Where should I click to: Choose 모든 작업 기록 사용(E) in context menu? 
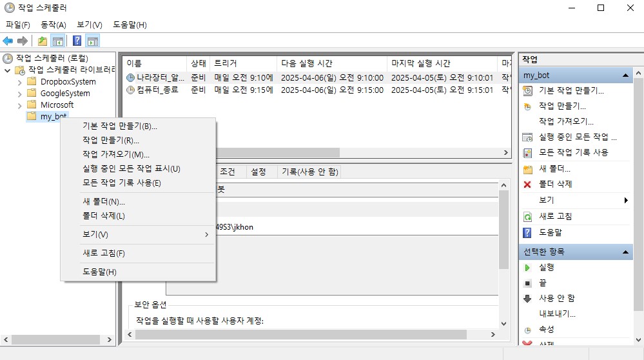[138, 183]
